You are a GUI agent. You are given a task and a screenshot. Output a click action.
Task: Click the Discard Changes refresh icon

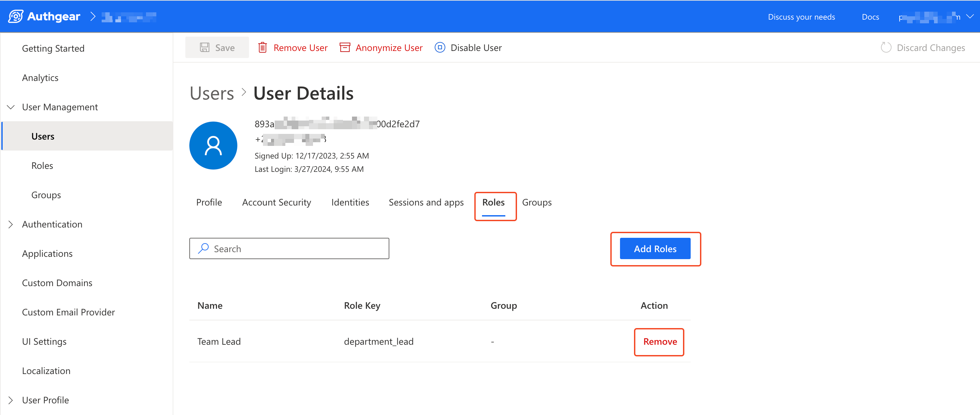click(886, 48)
